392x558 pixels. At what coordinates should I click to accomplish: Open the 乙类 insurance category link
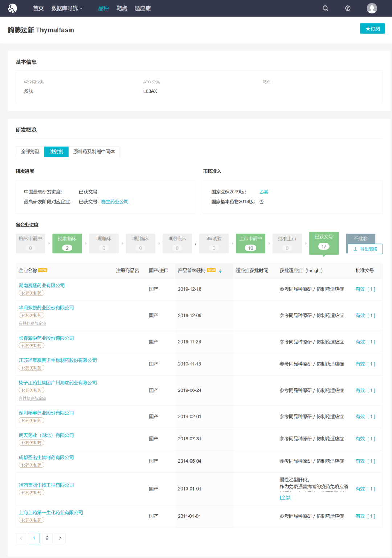(264, 192)
